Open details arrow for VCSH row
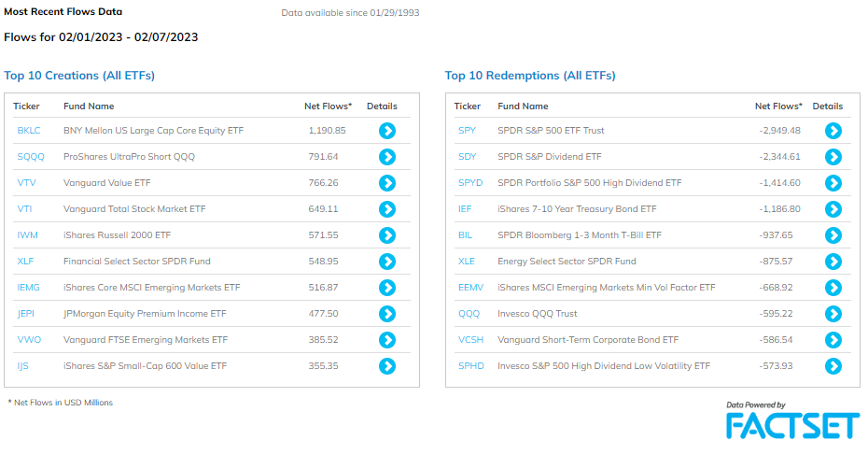The image size is (868, 454). (x=833, y=340)
